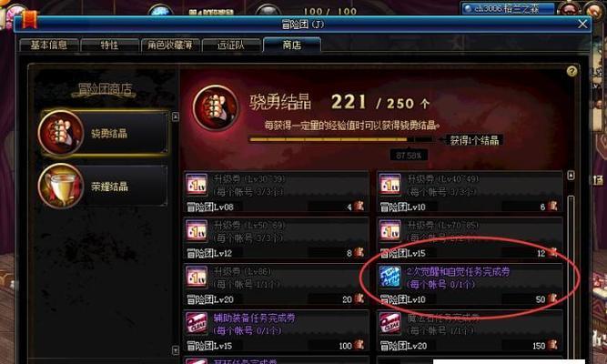Switch to the 远征队 tab
The height and width of the screenshot is (364, 607).
point(231,45)
